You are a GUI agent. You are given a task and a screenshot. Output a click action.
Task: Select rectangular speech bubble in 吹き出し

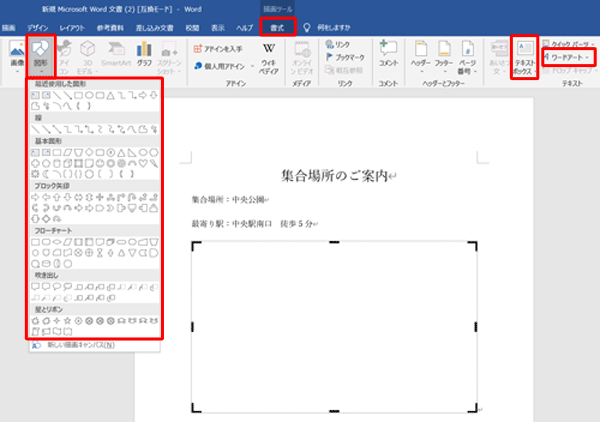coord(35,286)
